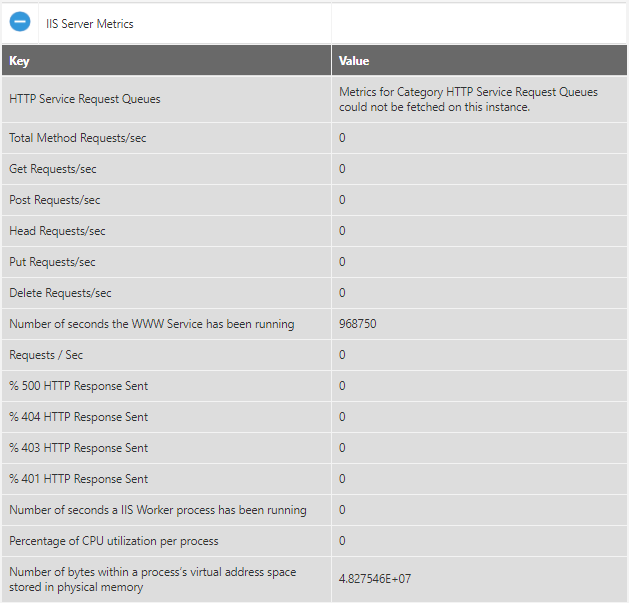The image size is (630, 603).
Task: Click the WWW Service running value 968750
Action: [x=358, y=324]
